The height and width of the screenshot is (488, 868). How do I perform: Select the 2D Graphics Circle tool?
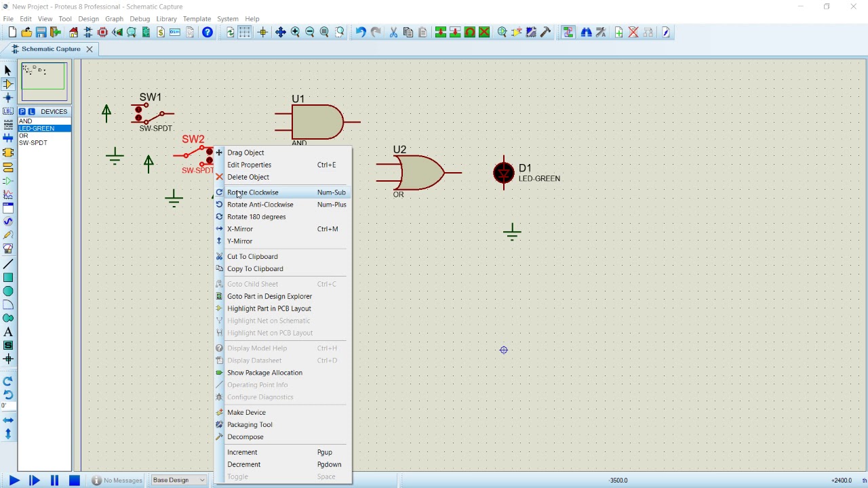[x=8, y=291]
